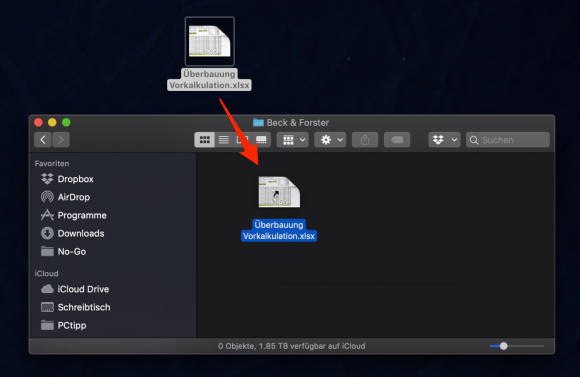
Task: Click the Beck & Forster folder title icon
Action: (258, 122)
